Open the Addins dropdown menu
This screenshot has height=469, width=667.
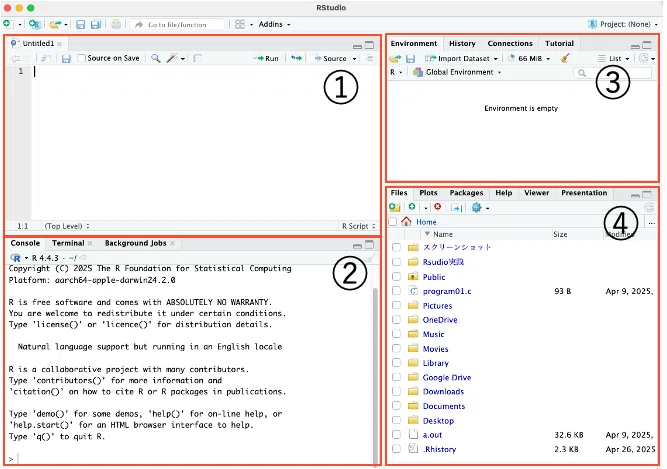(274, 24)
